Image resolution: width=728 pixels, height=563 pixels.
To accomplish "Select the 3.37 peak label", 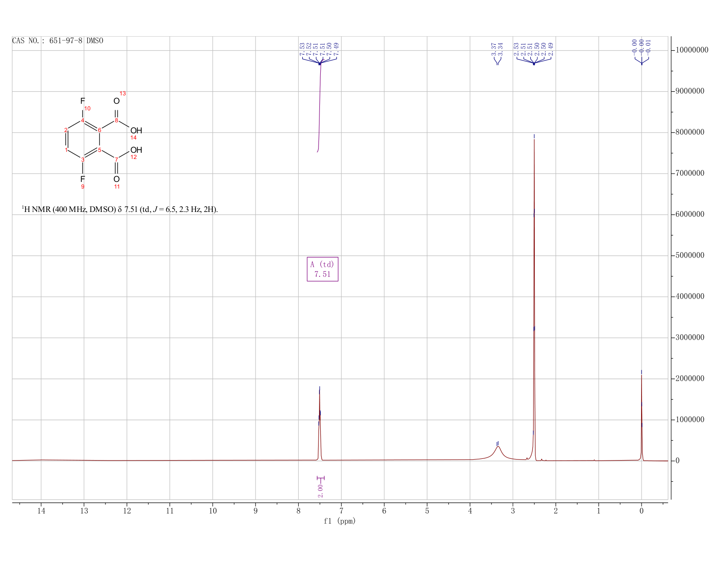I will pos(494,49).
